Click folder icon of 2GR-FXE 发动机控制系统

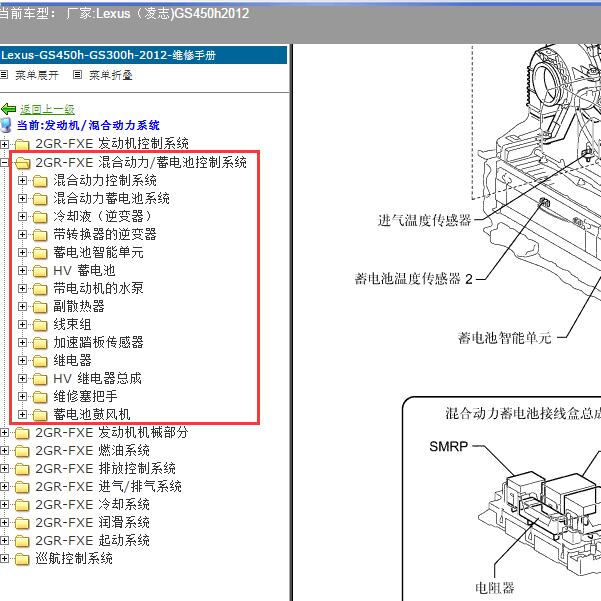click(x=22, y=145)
